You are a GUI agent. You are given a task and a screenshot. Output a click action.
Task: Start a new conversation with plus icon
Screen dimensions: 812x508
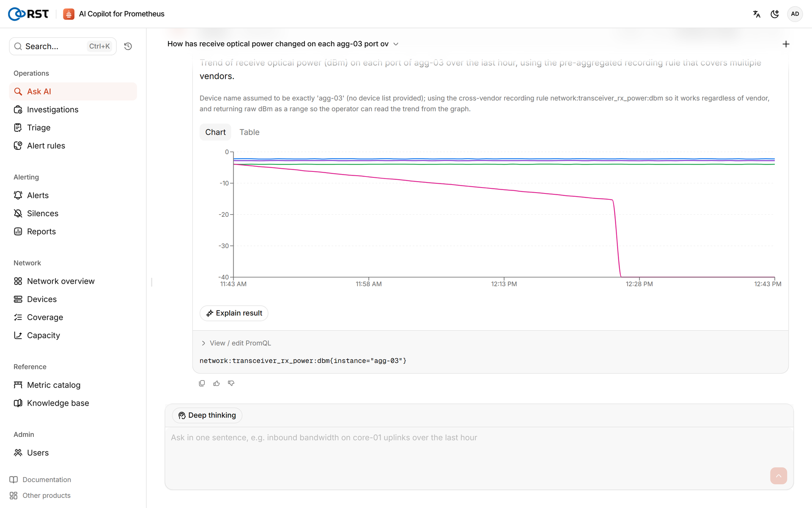(x=786, y=44)
